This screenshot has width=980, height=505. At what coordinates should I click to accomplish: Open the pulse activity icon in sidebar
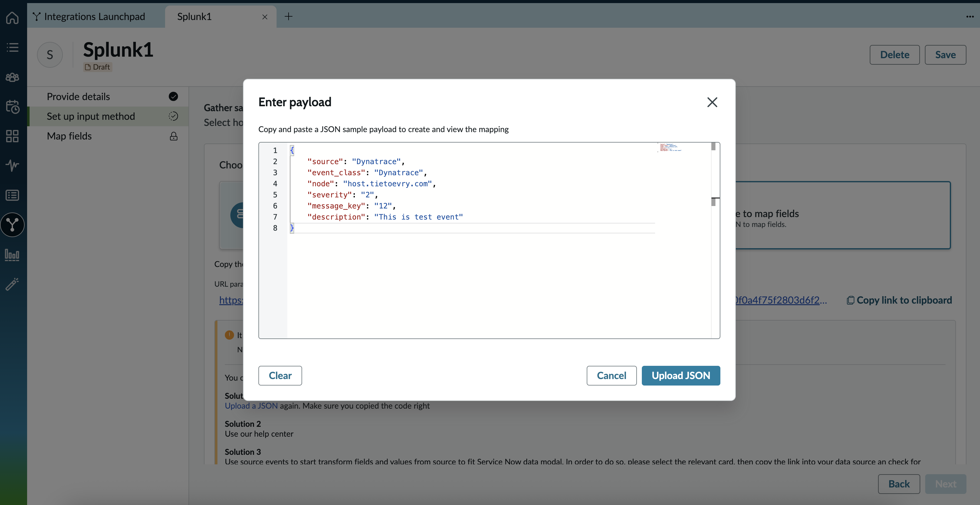[13, 165]
